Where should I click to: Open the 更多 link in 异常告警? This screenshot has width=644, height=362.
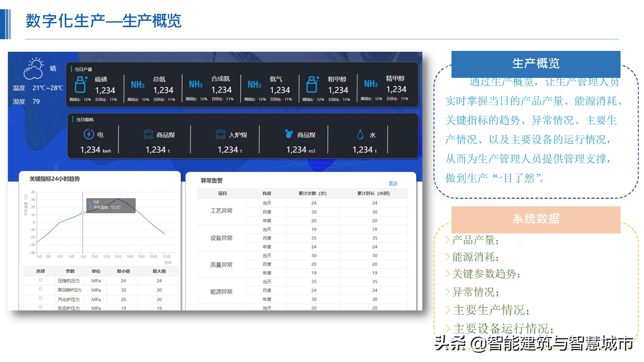click(x=393, y=183)
